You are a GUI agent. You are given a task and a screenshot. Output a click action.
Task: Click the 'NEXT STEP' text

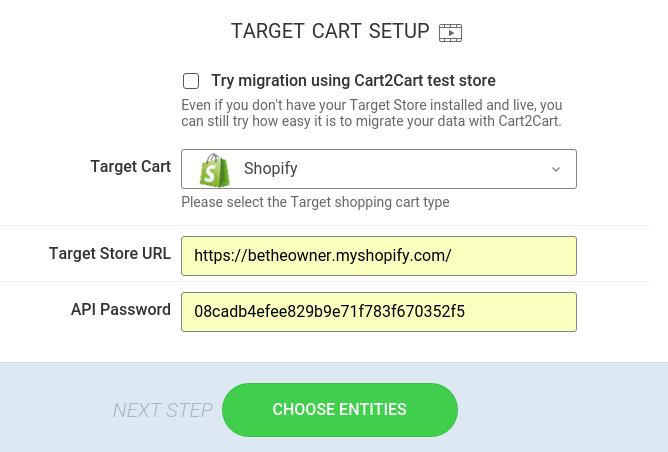163,410
